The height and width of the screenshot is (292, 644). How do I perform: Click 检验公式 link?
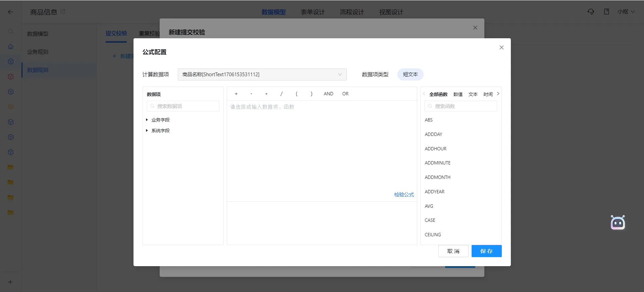[x=404, y=195]
